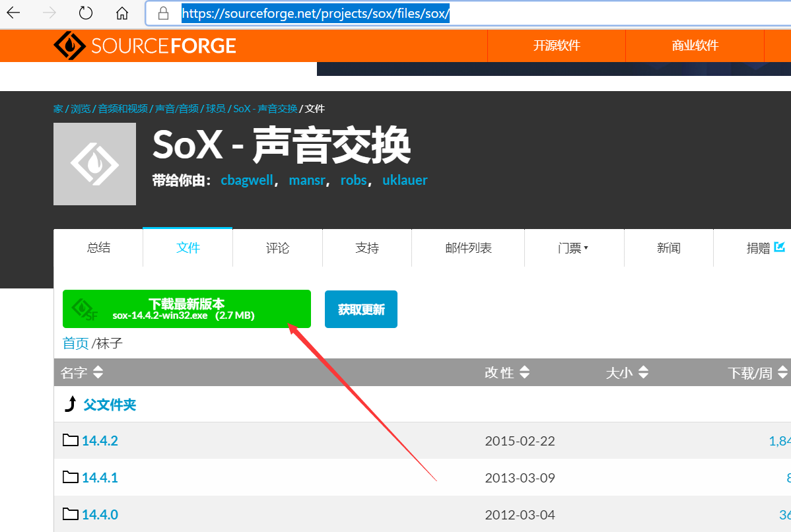Open SoX - 声音交换 breadcrumb link
Screen dimensions: 791x532
(265, 108)
